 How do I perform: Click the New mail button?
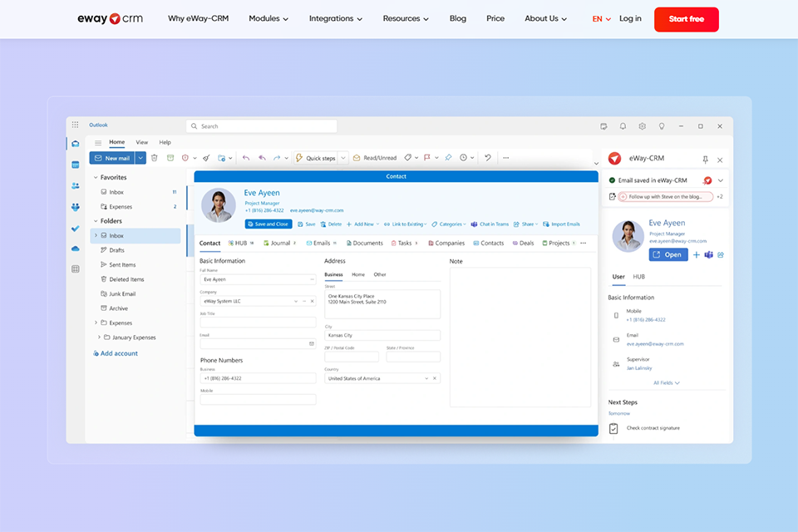(x=112, y=158)
